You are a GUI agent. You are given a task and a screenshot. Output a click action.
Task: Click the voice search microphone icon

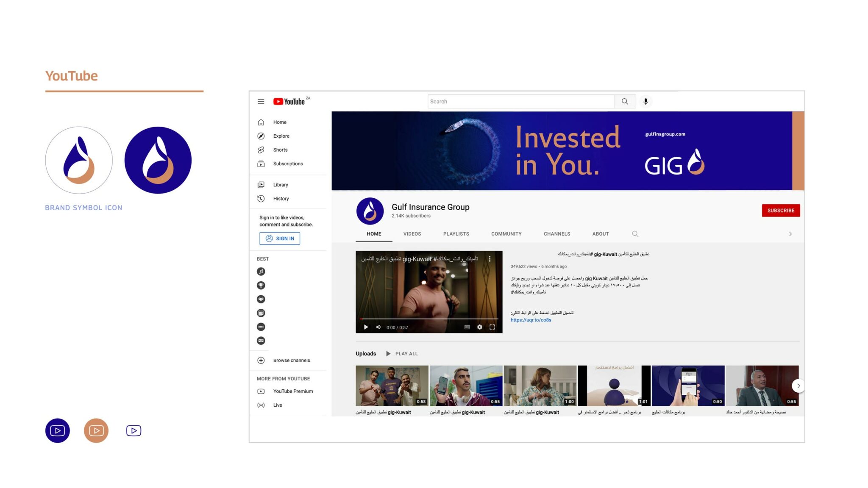pos(645,101)
